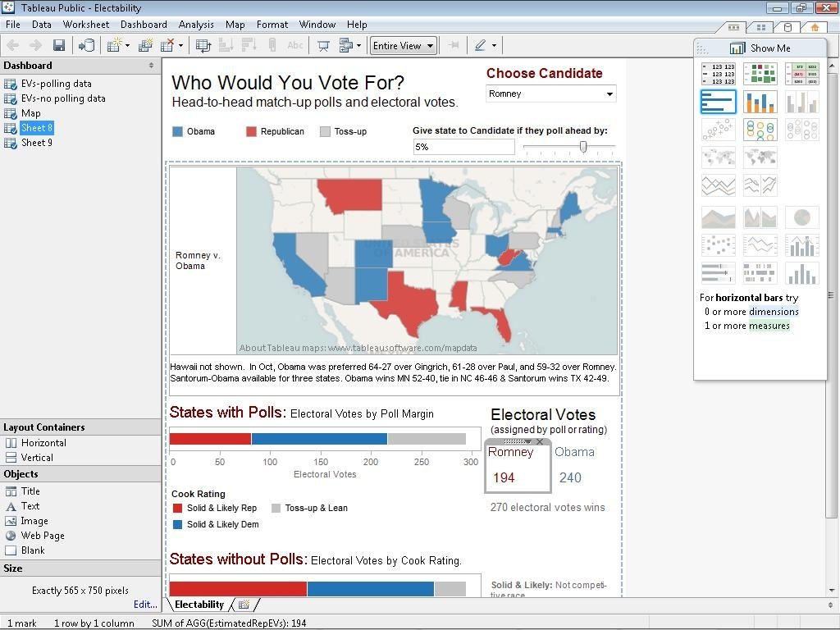Select the text table in Show Me

719,74
